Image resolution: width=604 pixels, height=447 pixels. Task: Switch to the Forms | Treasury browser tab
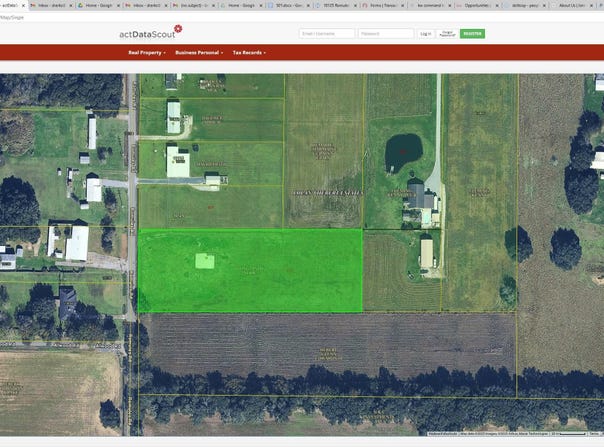[x=383, y=5]
